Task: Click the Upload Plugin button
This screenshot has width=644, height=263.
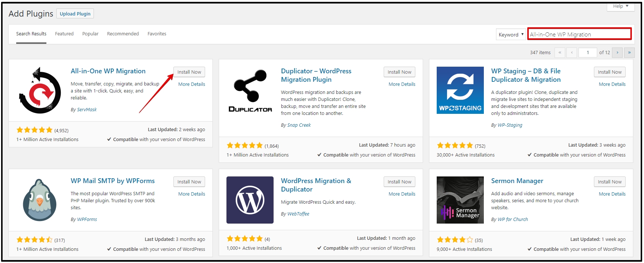Action: [x=75, y=14]
